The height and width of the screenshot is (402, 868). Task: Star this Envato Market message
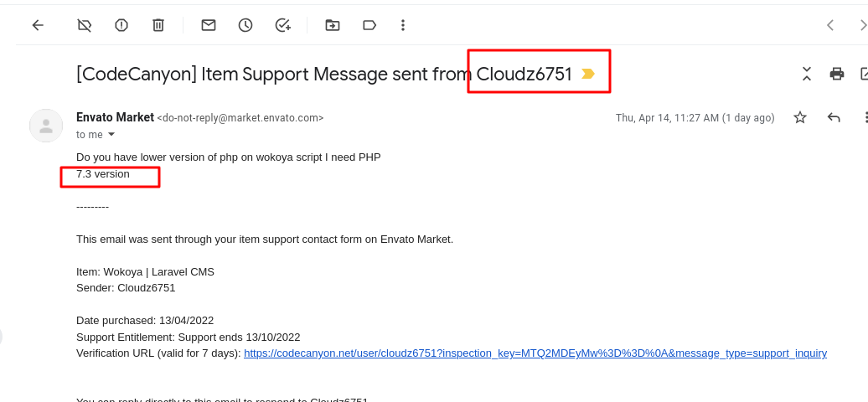(x=800, y=117)
